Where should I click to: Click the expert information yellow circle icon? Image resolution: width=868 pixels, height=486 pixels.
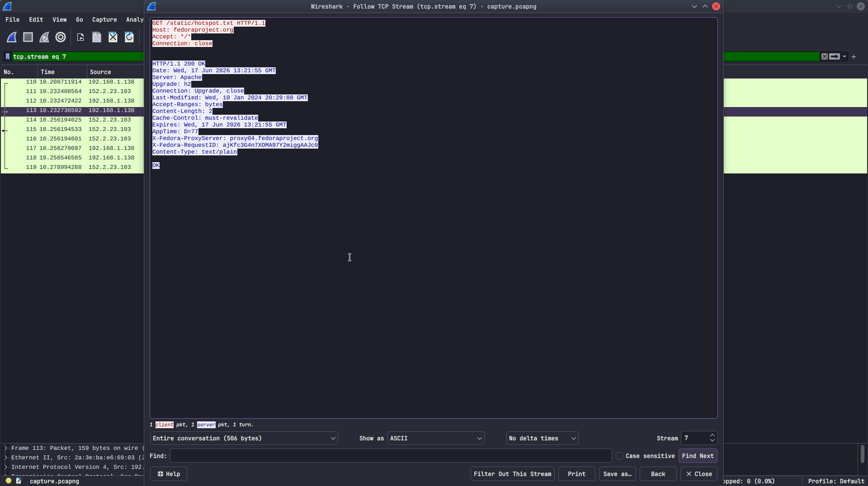[9, 481]
